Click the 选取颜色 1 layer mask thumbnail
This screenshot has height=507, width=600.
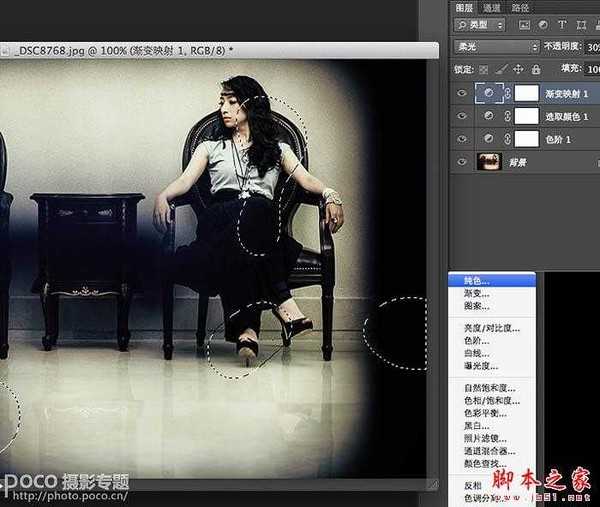(x=526, y=115)
